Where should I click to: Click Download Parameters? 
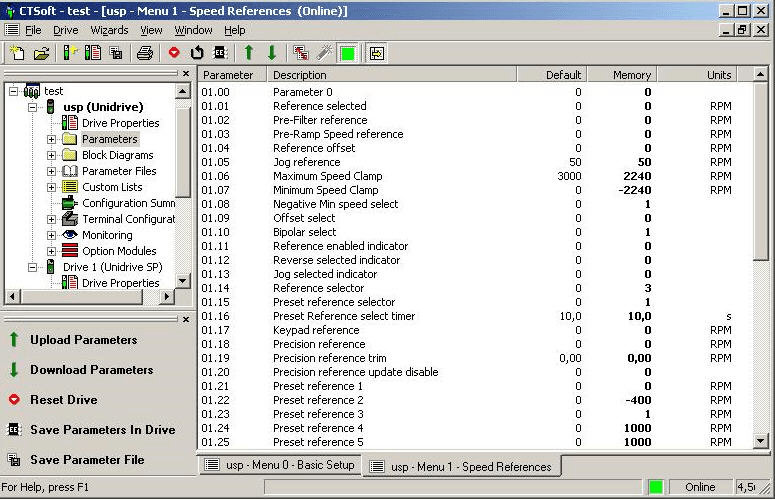coord(91,370)
